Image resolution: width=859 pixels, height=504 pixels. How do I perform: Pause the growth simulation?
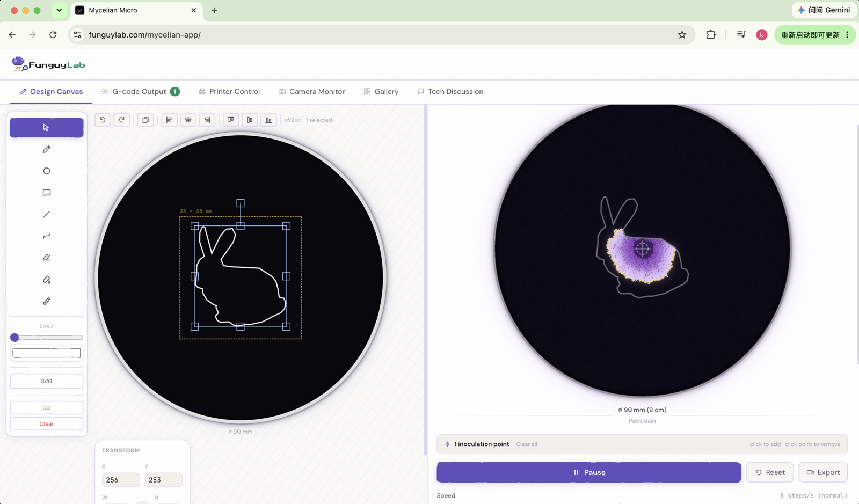point(589,472)
